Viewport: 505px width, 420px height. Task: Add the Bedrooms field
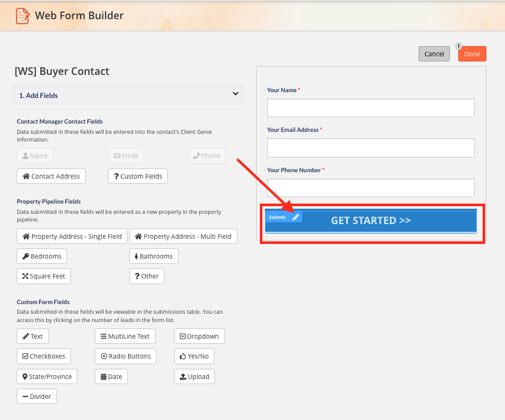point(42,256)
